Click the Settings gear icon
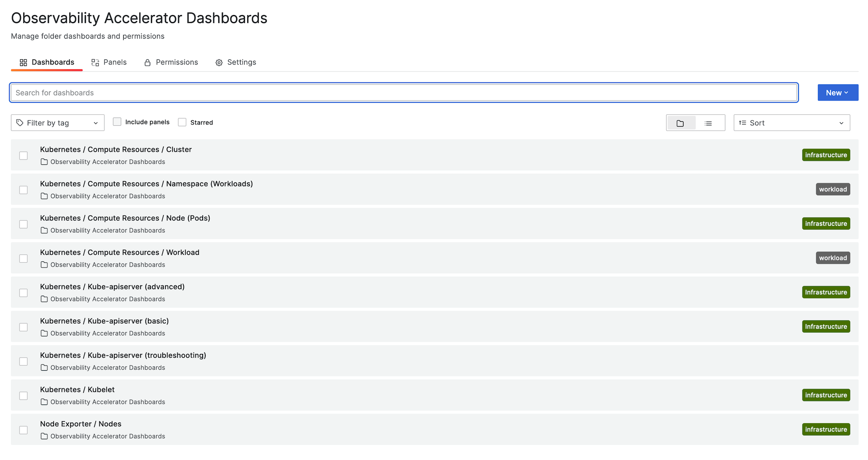Viewport: 868px width, 460px height. 219,62
